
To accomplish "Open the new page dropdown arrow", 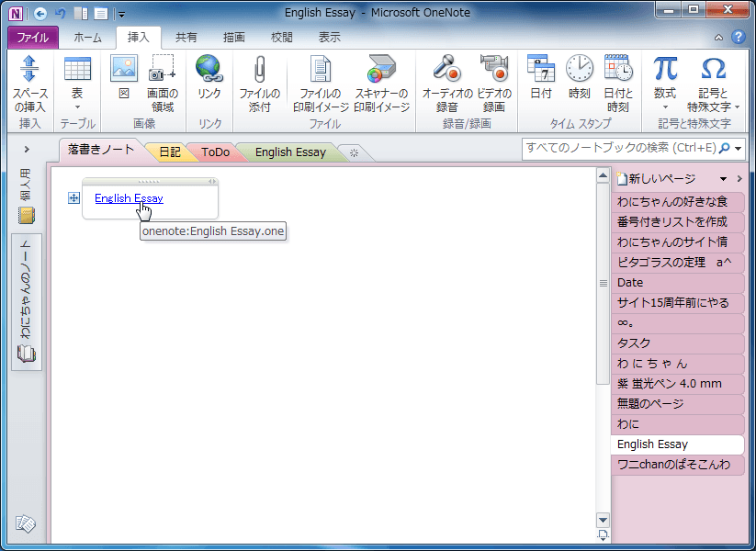I will click(723, 179).
